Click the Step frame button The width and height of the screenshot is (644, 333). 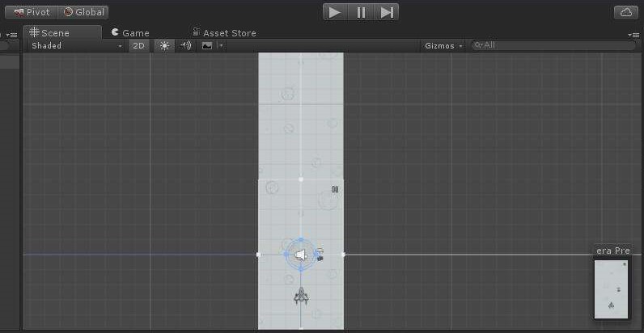pos(387,12)
